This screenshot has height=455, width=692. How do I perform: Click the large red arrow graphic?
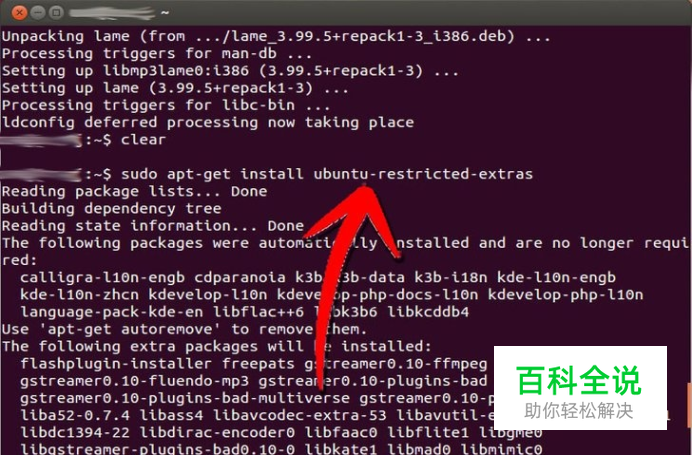(x=351, y=282)
